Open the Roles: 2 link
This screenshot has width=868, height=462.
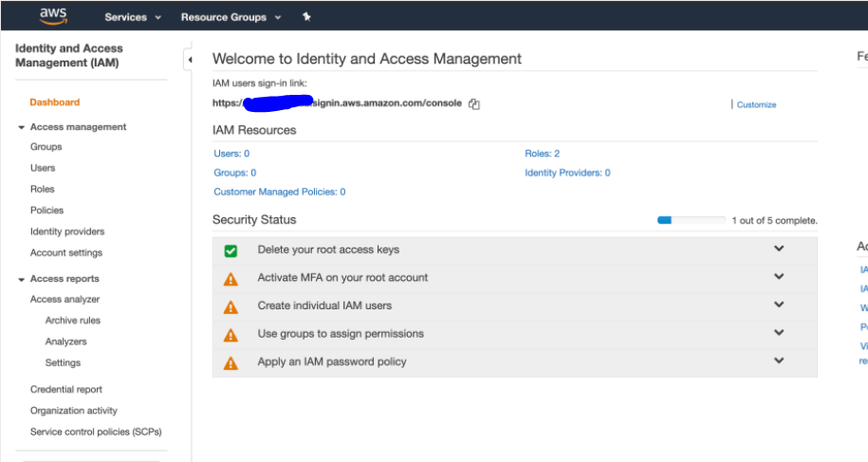coord(542,154)
